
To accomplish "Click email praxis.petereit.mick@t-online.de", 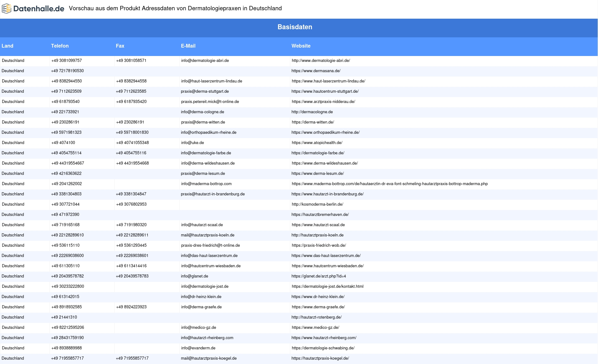I will (x=210, y=102).
